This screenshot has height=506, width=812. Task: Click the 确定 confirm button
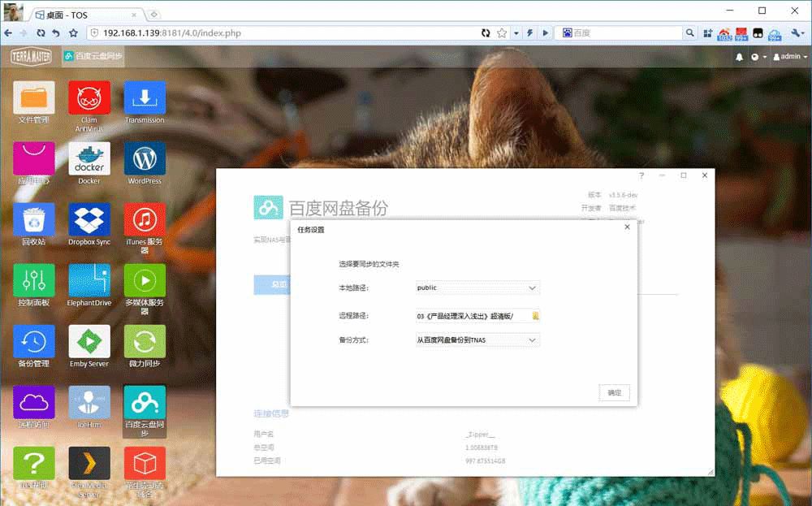tap(615, 392)
